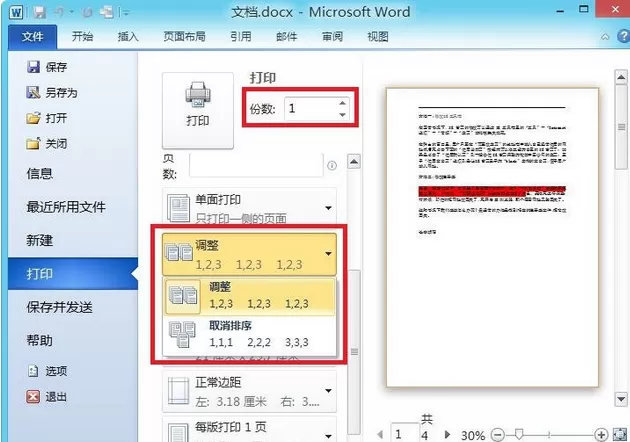Click zoom out minus icon
This screenshot has width=630, height=442.
tap(497, 434)
